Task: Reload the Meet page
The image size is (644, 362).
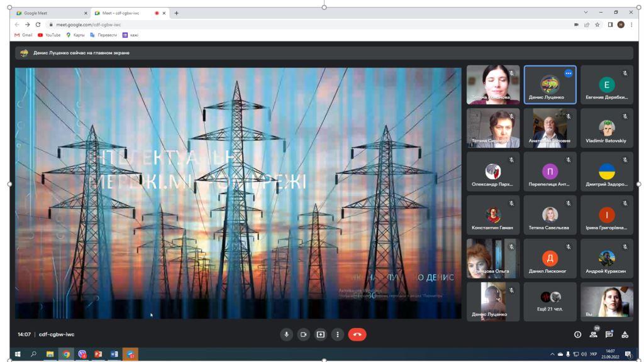Action: pyautogui.click(x=38, y=25)
